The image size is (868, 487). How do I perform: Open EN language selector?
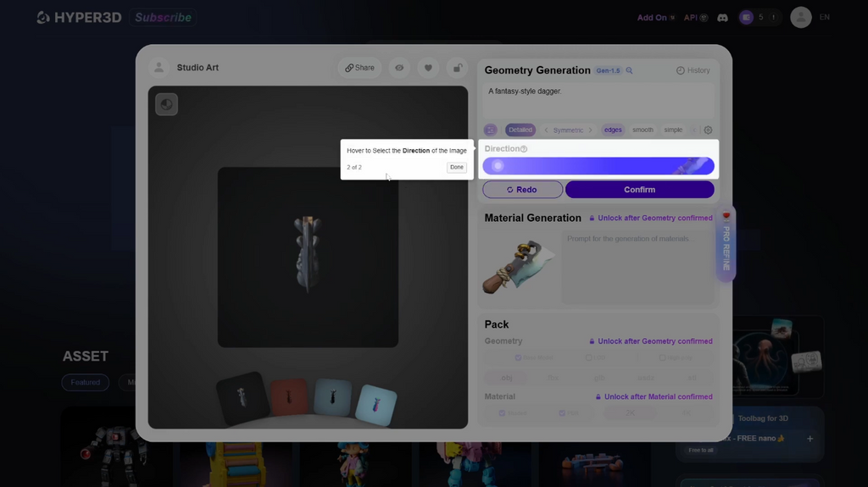824,17
